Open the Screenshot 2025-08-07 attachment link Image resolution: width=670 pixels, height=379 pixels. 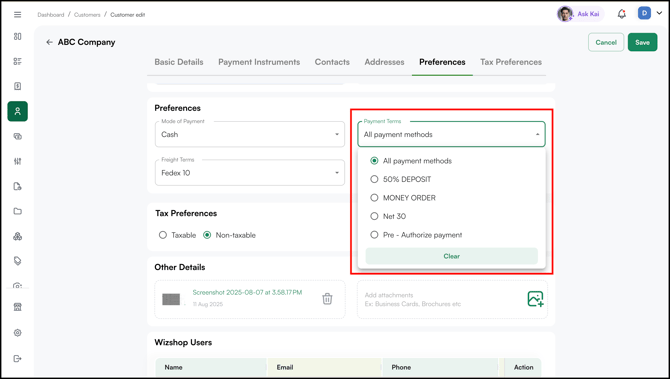tap(247, 292)
